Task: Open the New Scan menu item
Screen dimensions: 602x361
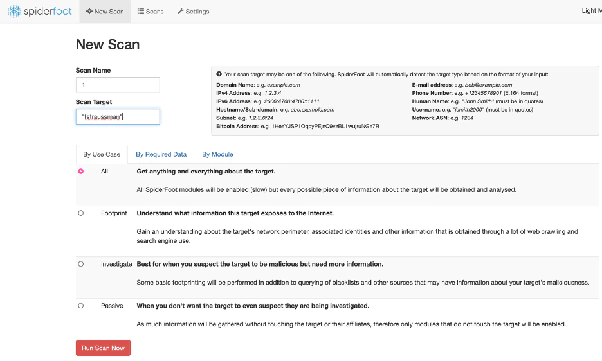Action: click(105, 12)
